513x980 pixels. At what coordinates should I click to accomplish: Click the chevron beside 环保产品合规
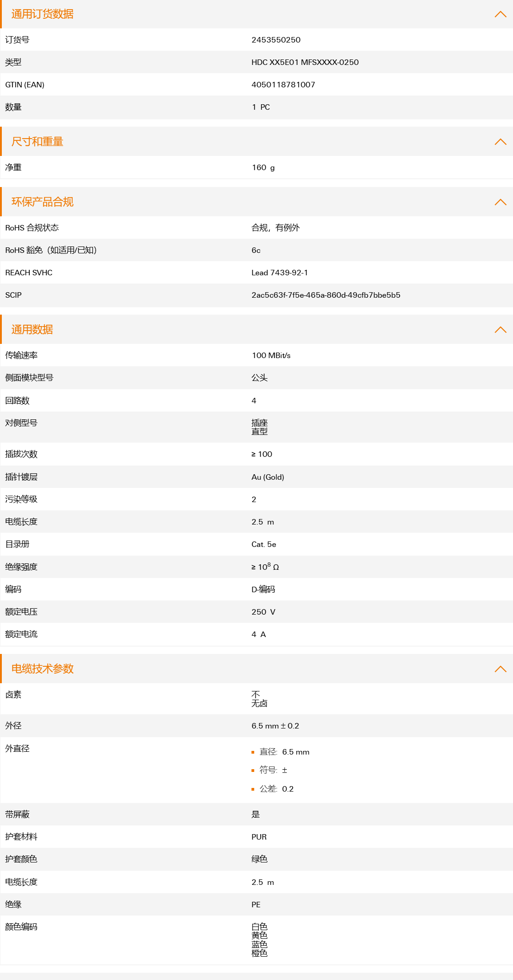click(500, 202)
